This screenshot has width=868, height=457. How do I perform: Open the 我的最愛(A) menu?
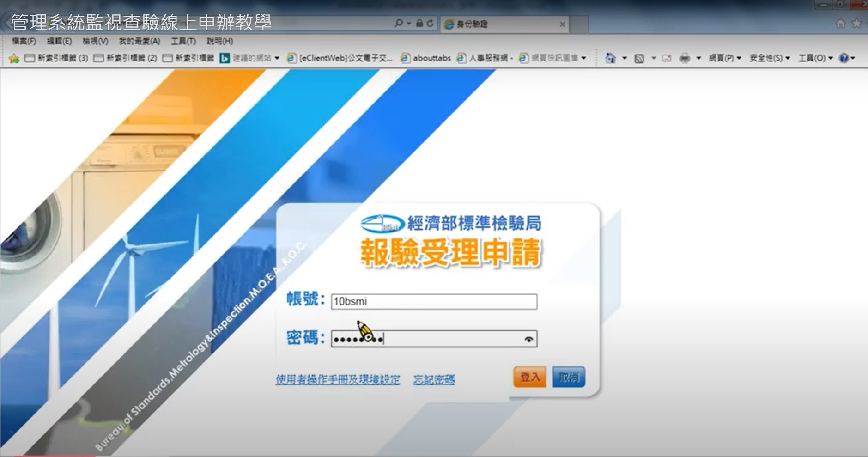coord(140,41)
